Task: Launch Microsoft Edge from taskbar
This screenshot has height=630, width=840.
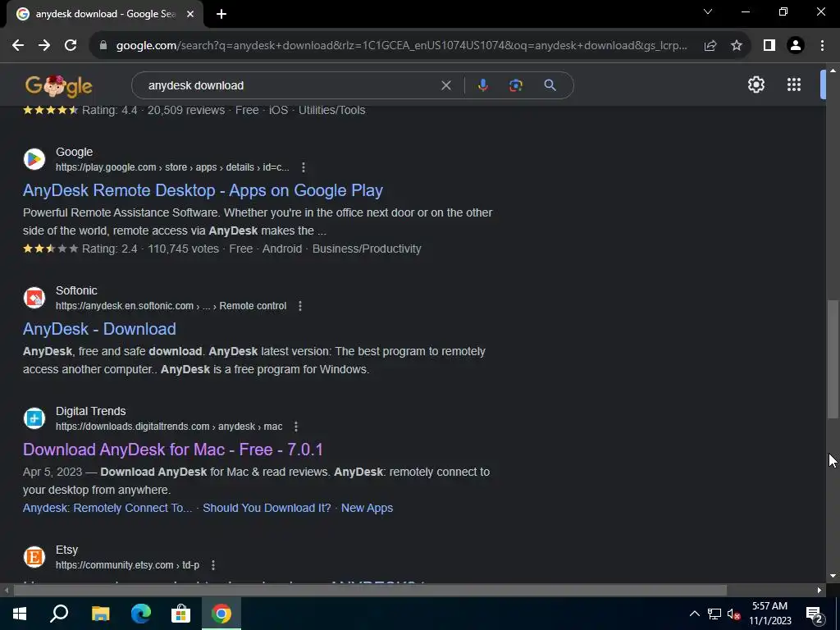Action: tap(141, 614)
